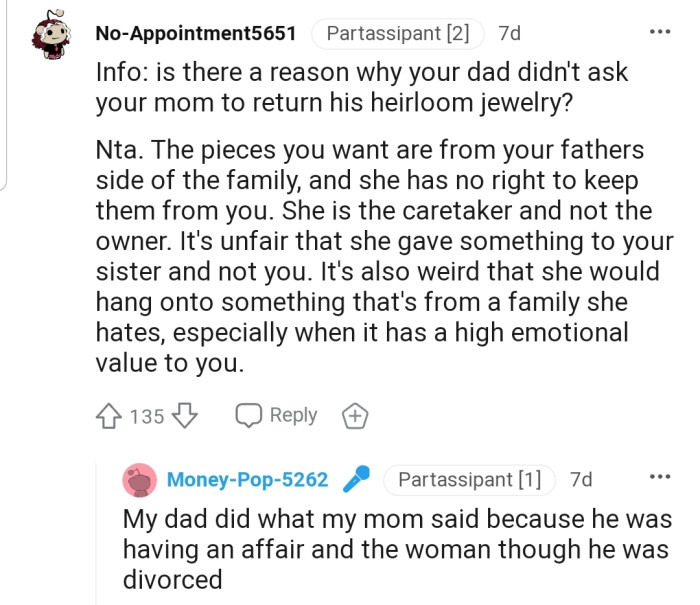Click the Partassipant [2] flair
The width and height of the screenshot is (700, 605).
(397, 33)
